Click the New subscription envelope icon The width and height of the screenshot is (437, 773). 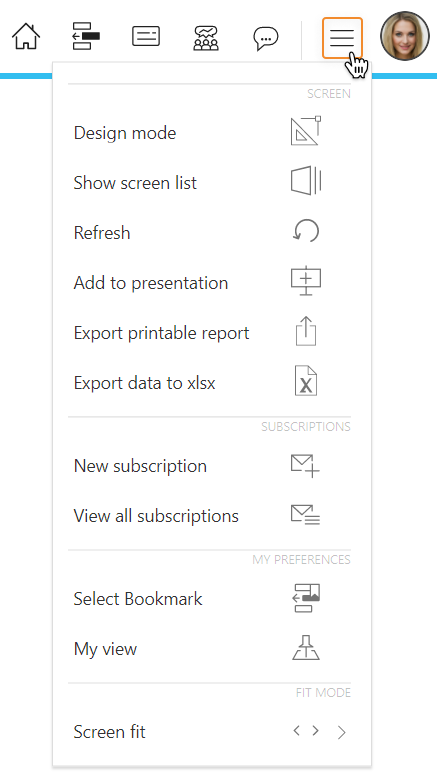click(305, 466)
